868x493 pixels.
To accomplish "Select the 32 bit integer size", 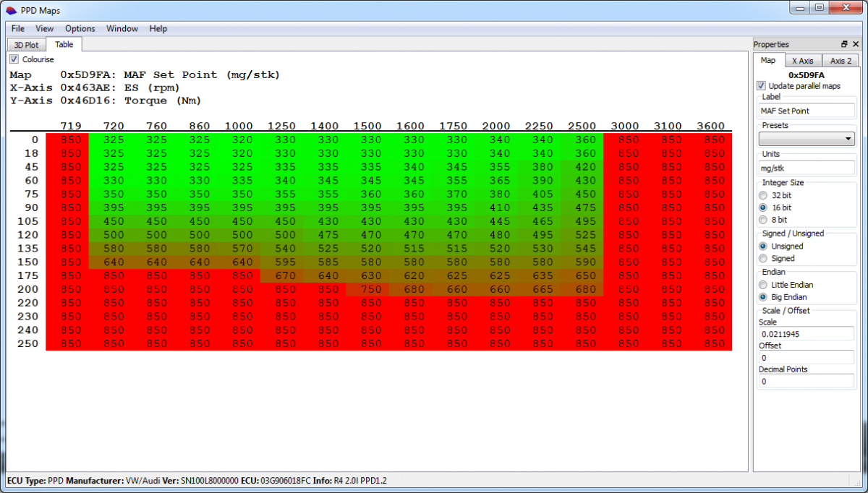I will point(763,195).
